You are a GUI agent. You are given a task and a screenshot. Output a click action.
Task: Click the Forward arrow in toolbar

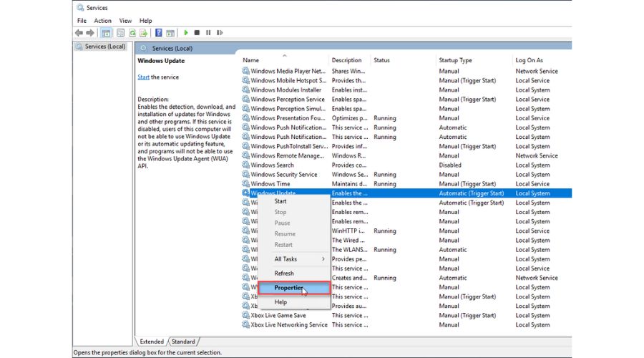(x=90, y=33)
